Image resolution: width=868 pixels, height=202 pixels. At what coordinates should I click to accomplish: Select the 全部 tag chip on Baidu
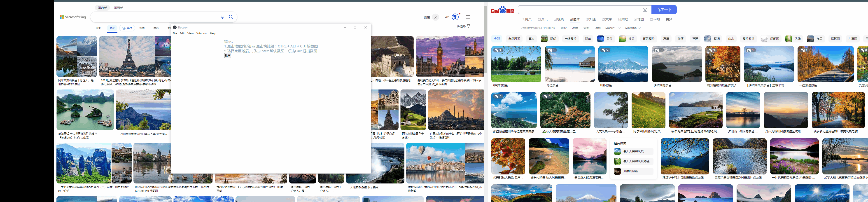pyautogui.click(x=497, y=39)
